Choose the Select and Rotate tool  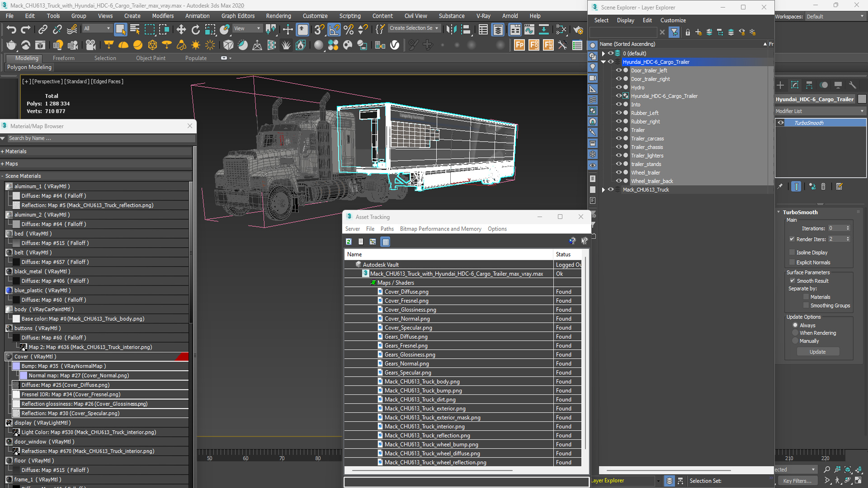point(196,30)
